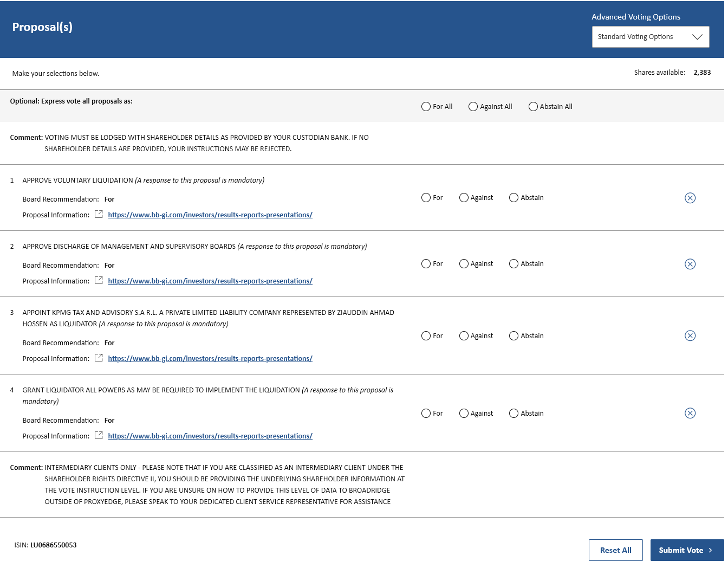Open the Standard Voting Options dropdown
This screenshot has height=568, width=728.
point(651,37)
